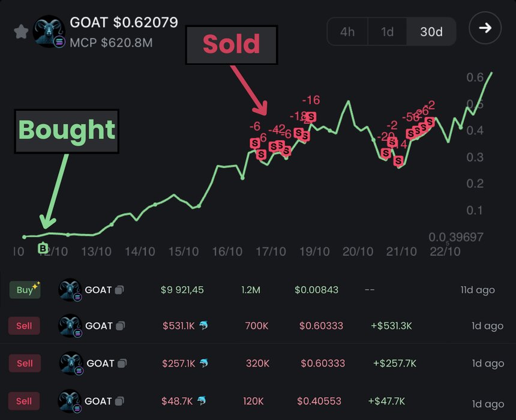Click copy icon in the $48.7K sell row

pyautogui.click(x=119, y=401)
